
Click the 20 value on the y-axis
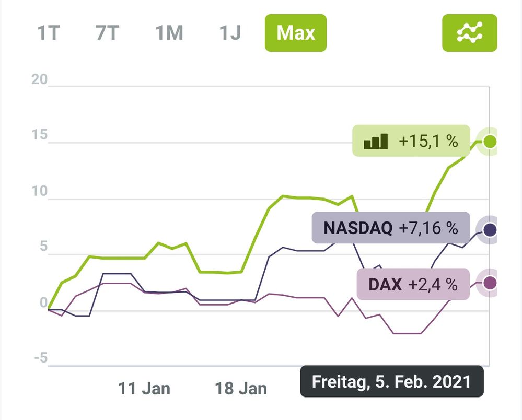point(40,80)
